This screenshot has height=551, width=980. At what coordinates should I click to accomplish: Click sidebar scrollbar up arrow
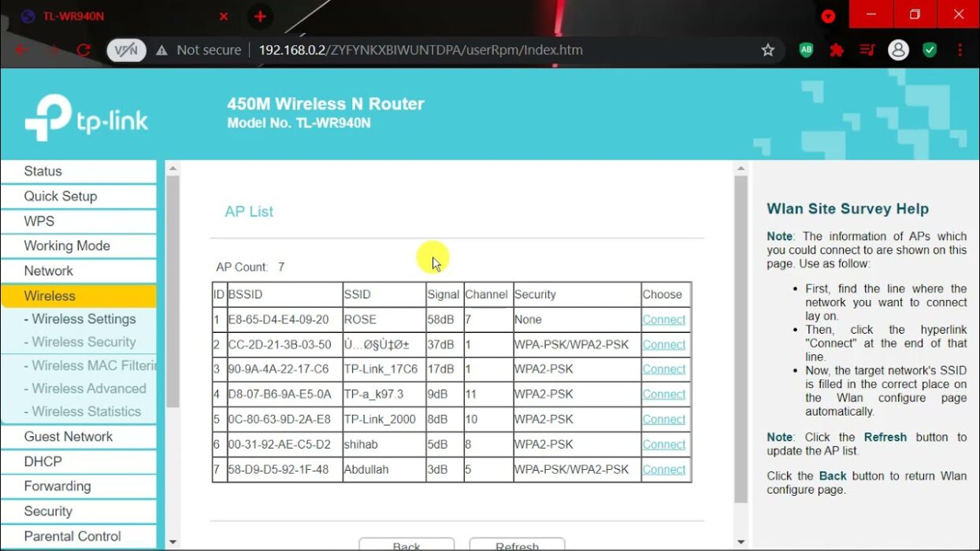(173, 168)
